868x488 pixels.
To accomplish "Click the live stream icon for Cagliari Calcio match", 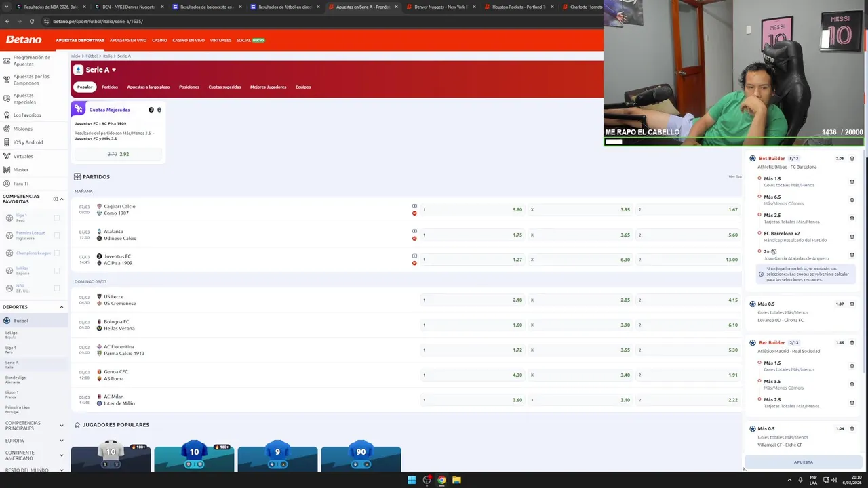I will (414, 206).
